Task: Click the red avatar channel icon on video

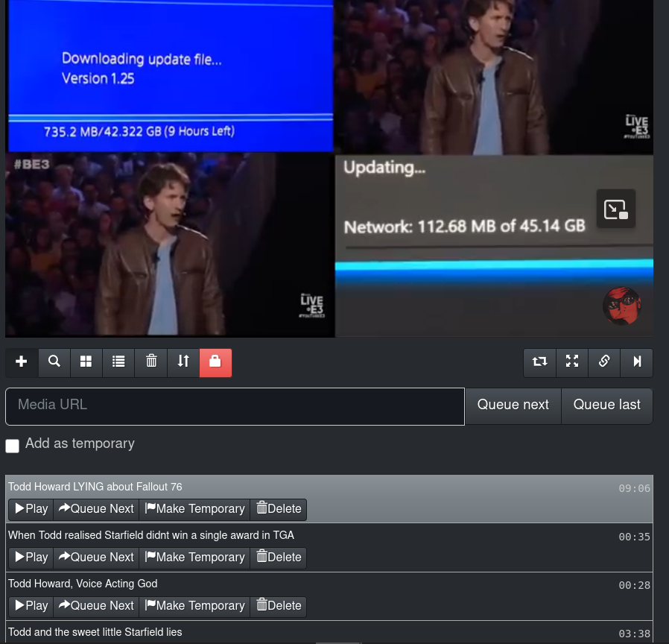Action: (x=622, y=306)
